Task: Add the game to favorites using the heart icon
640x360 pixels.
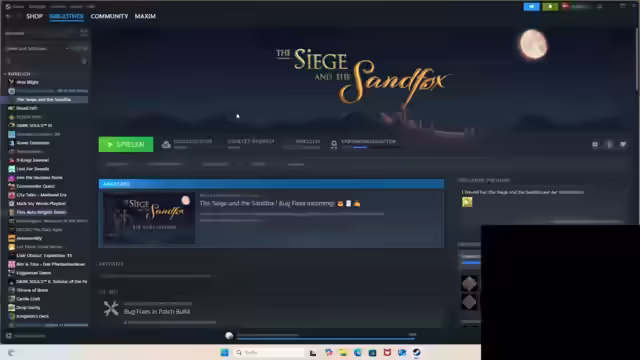Action: click(x=623, y=144)
